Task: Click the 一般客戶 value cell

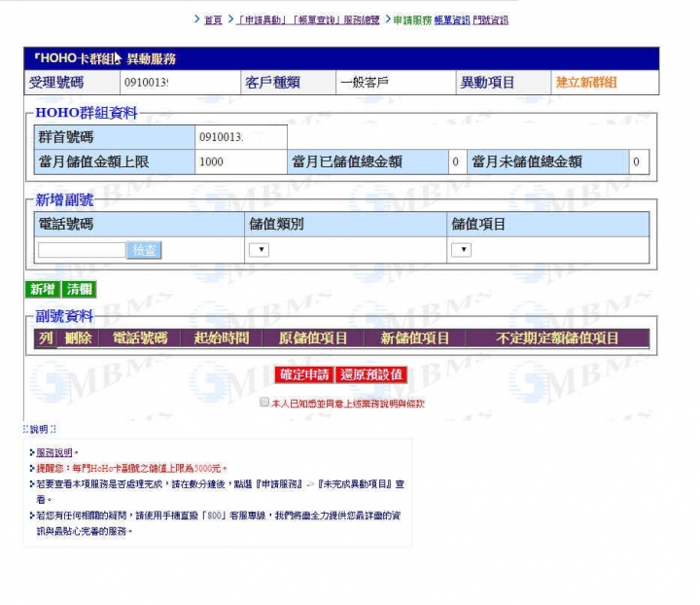Action: (x=396, y=82)
